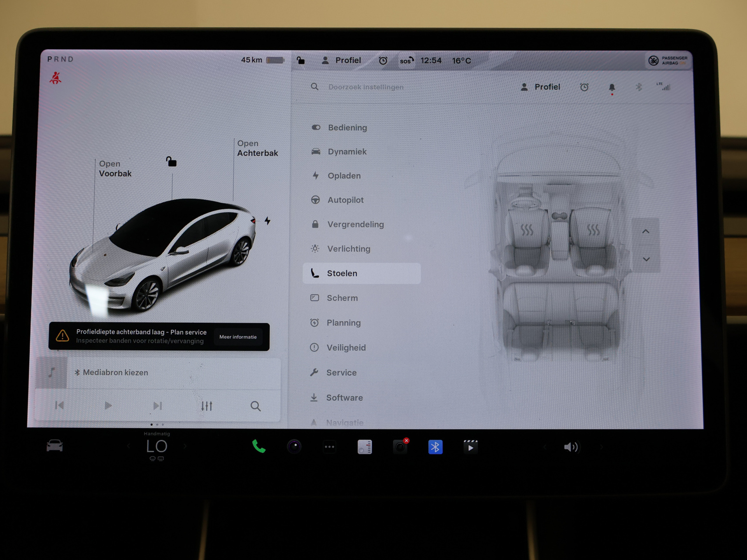Launch the Theater video app
Screen dimensions: 747x560
(x=470, y=447)
